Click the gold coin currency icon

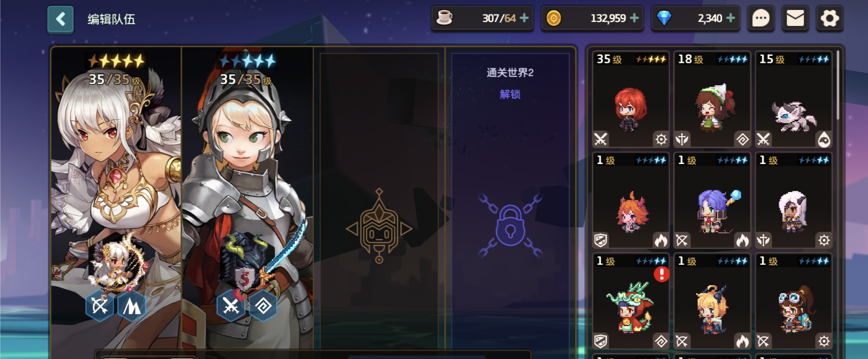coord(553,18)
